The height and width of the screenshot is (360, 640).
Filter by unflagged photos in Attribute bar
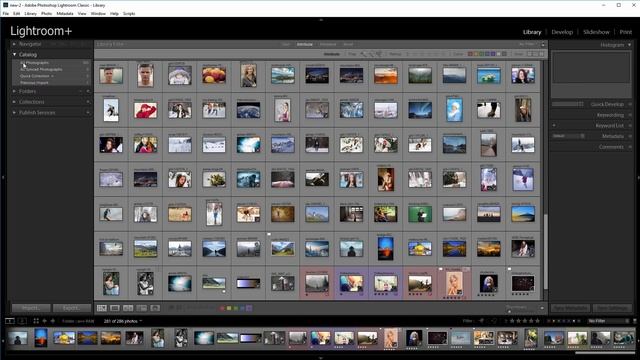pyautogui.click(x=371, y=54)
